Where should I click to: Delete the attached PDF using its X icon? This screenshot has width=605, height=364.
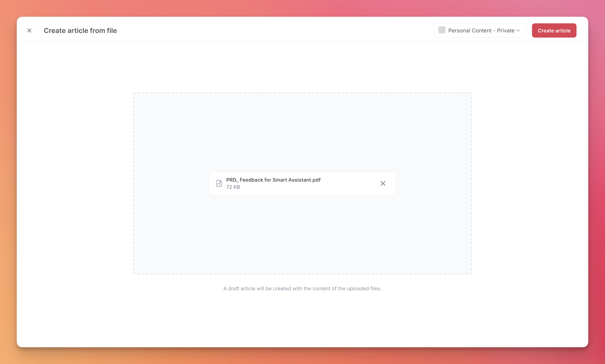383,183
